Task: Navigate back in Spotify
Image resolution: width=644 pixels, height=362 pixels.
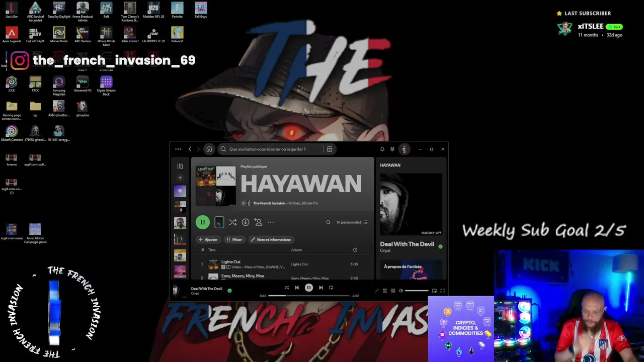Action: click(190, 149)
